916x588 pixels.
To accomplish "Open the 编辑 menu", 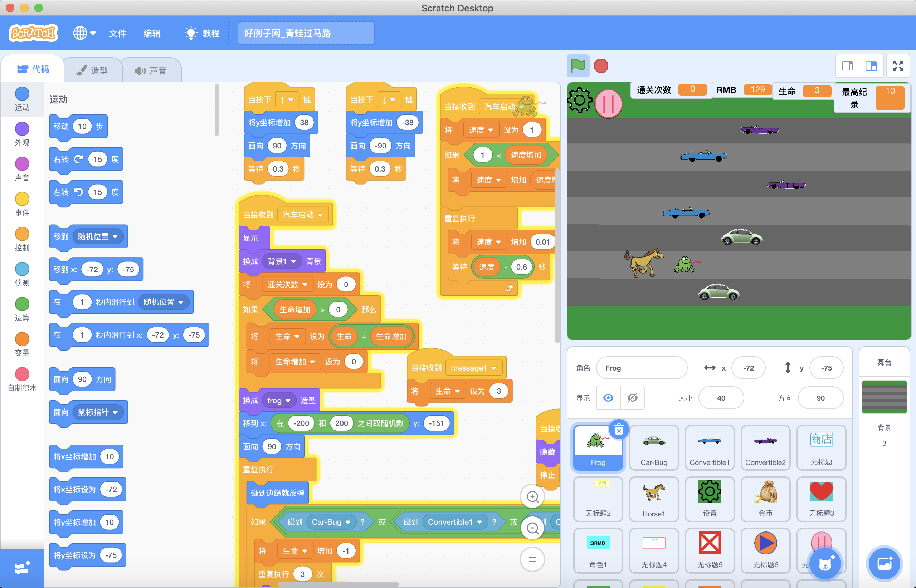I will coord(152,33).
